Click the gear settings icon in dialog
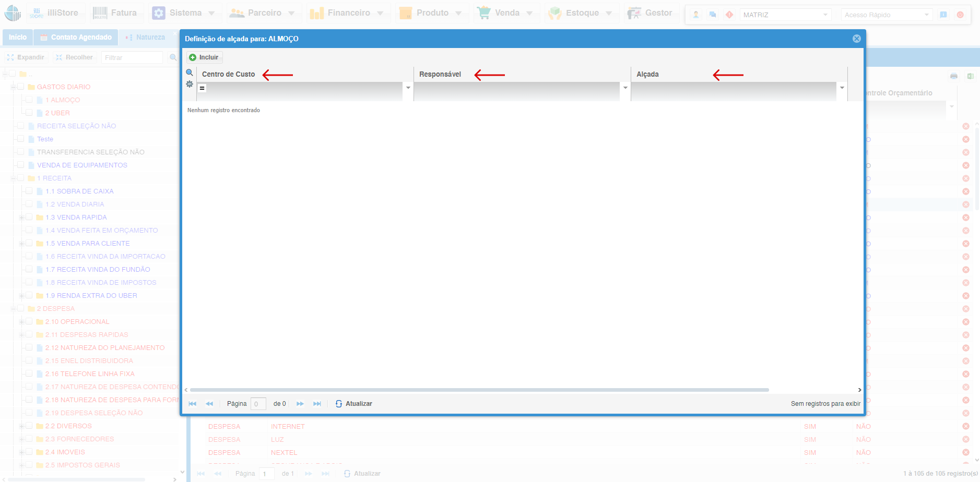 190,84
